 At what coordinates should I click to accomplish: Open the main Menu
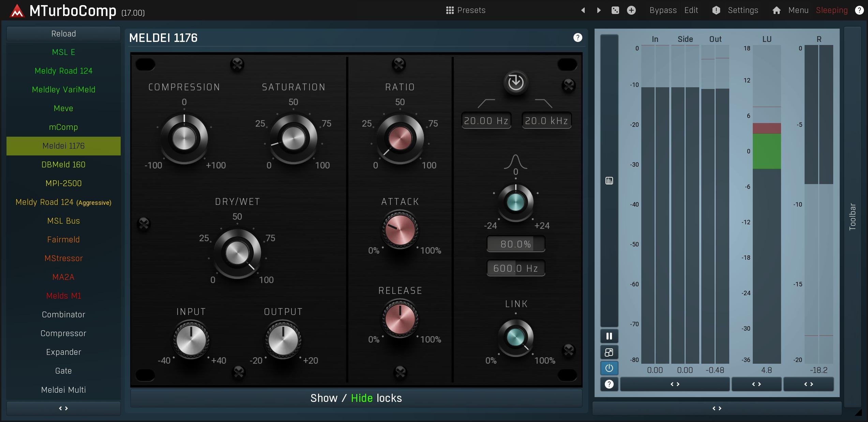tap(798, 10)
